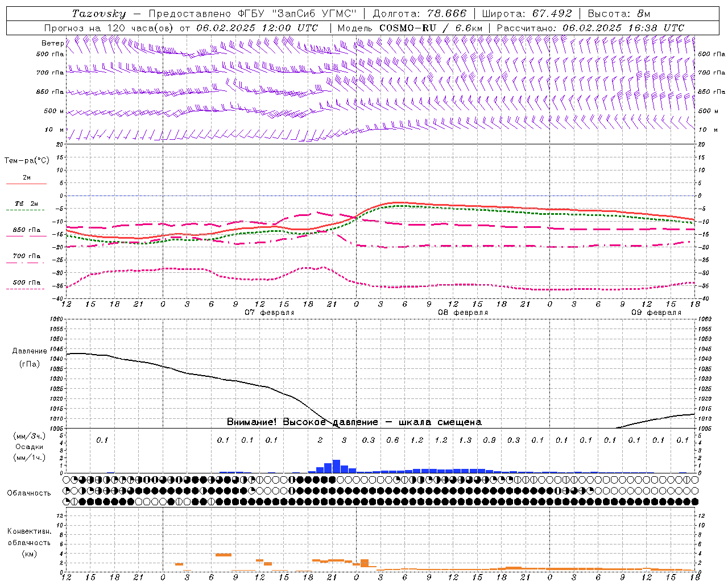The height and width of the screenshot is (582, 728).
Task: Select the "Долгота: 78.666" header field
Action: pos(419,13)
